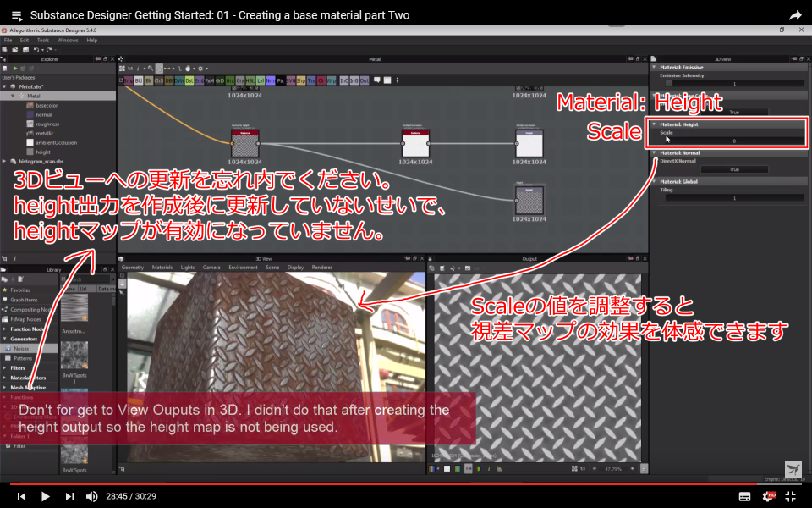The height and width of the screenshot is (508, 812).
Task: Share the video with arrow icon
Action: pyautogui.click(x=795, y=15)
